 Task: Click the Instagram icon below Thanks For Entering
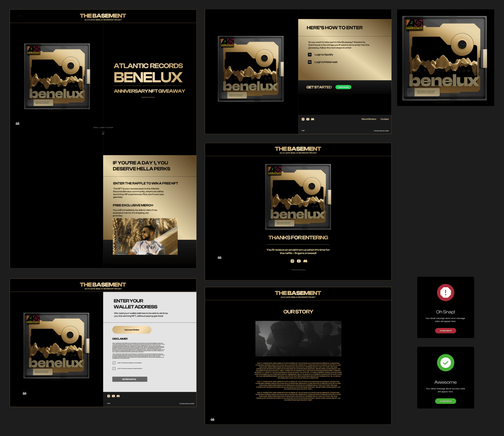(x=292, y=261)
